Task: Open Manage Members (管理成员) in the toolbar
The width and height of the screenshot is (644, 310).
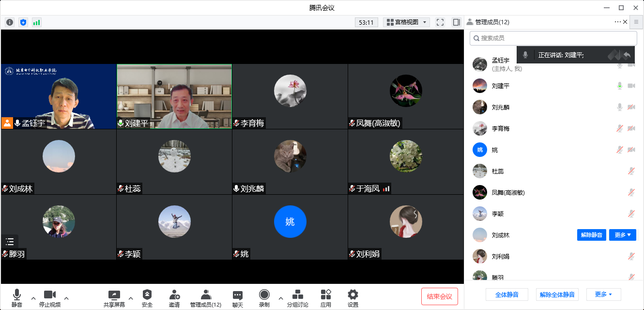Action: [206, 298]
